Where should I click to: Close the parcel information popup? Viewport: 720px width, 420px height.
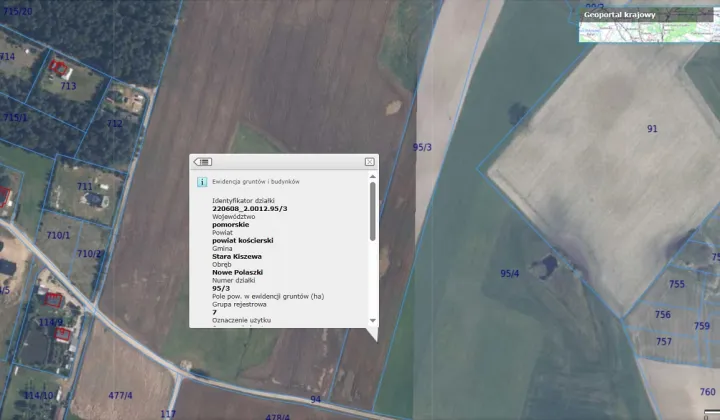coord(369,161)
